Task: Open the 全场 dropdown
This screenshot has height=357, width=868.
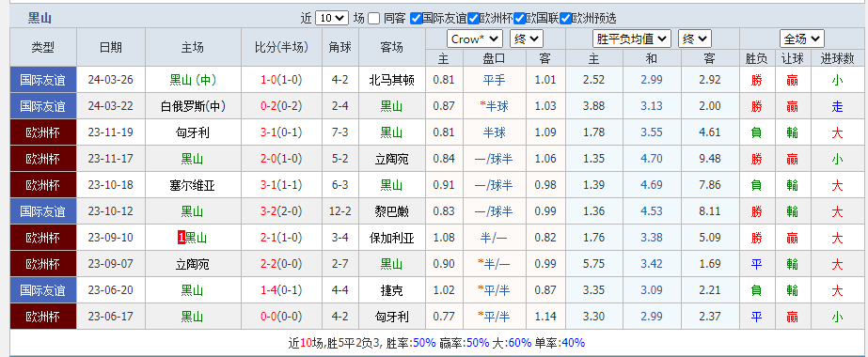Action: (801, 39)
